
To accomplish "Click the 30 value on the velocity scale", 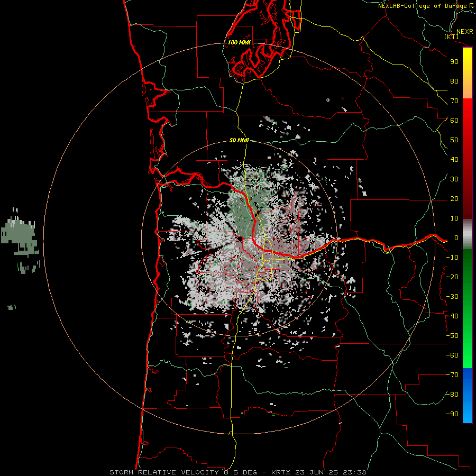I will [454, 179].
